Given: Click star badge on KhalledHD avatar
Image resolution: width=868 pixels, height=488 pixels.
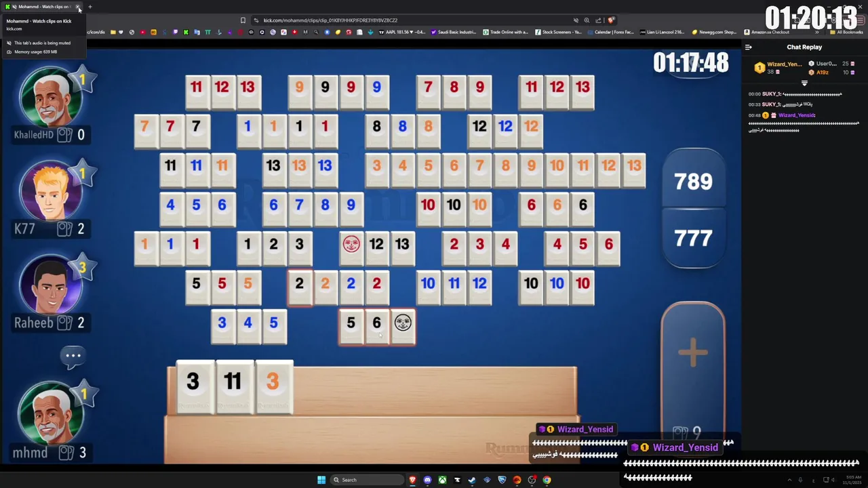Looking at the screenshot, I should (x=83, y=79).
